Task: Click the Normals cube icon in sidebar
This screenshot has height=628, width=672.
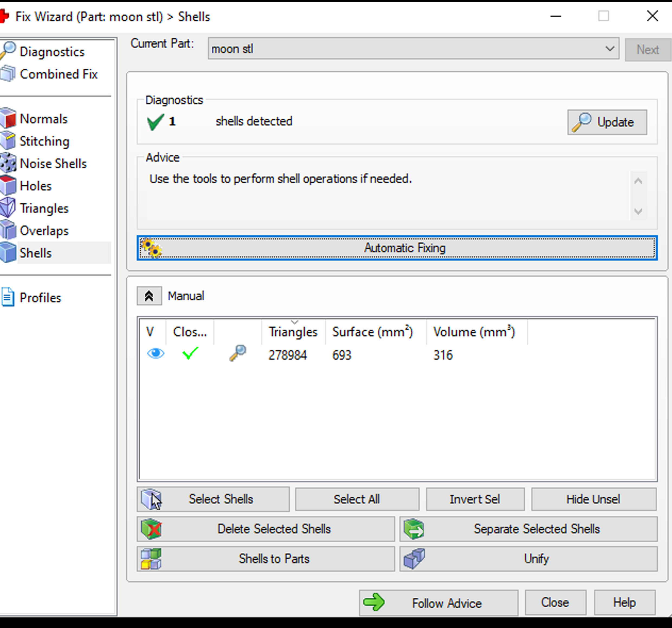Action: (x=8, y=118)
